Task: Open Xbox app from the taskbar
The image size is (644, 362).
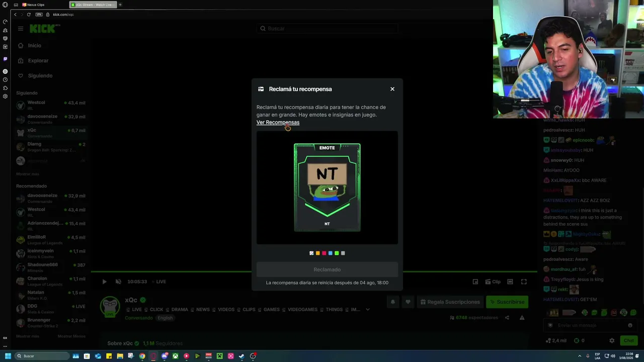Action: click(175, 356)
